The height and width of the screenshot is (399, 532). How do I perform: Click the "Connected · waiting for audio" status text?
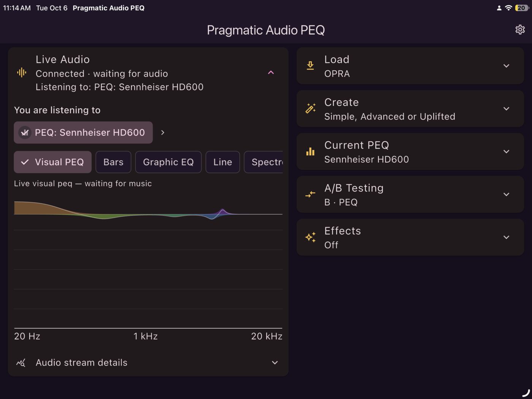pyautogui.click(x=102, y=74)
